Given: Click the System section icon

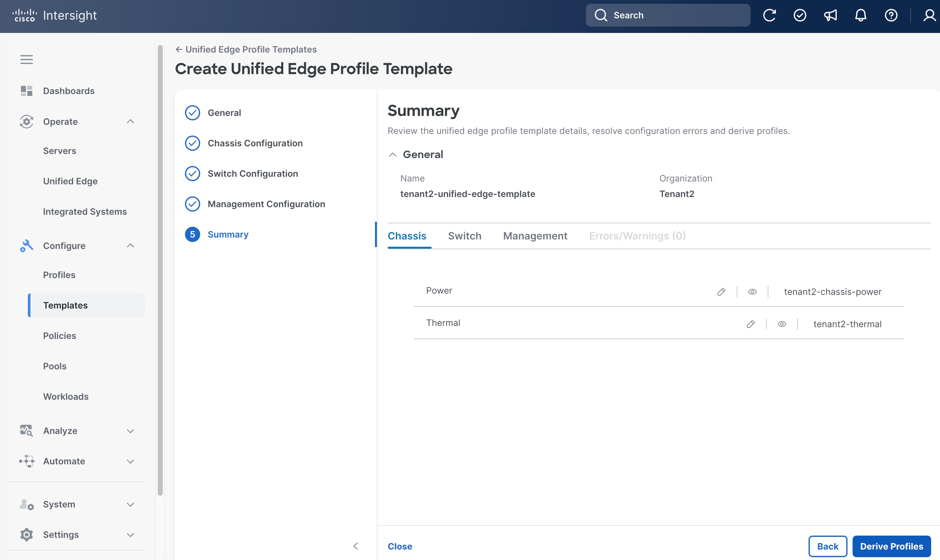Looking at the screenshot, I should [26, 504].
